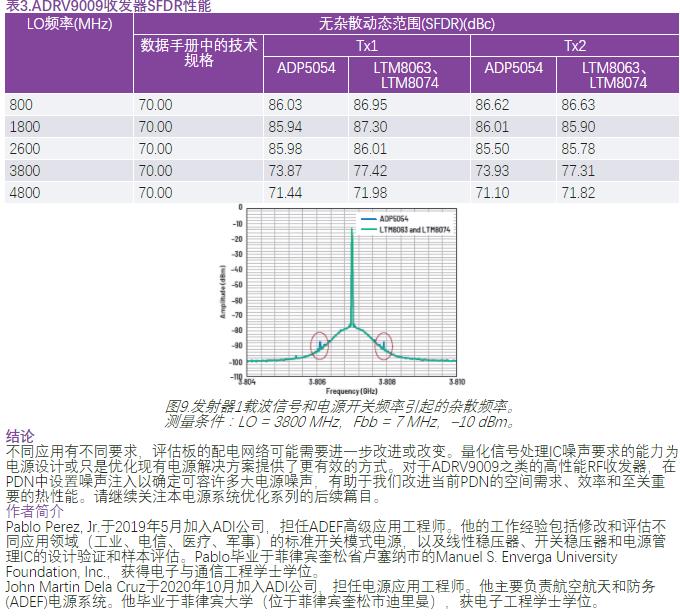680x616 pixels.
Task: Click the LO频率(MHz) header cell
Action: [x=67, y=22]
